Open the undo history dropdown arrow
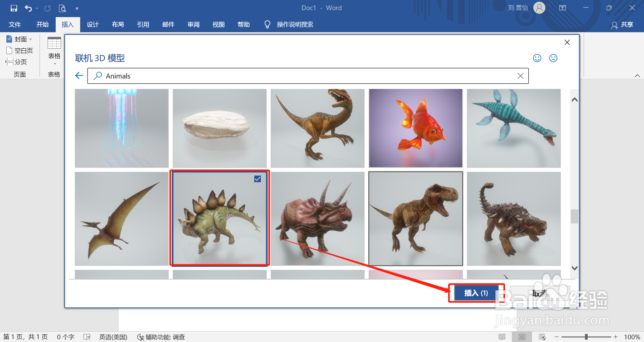This screenshot has height=342, width=644. tap(37, 8)
